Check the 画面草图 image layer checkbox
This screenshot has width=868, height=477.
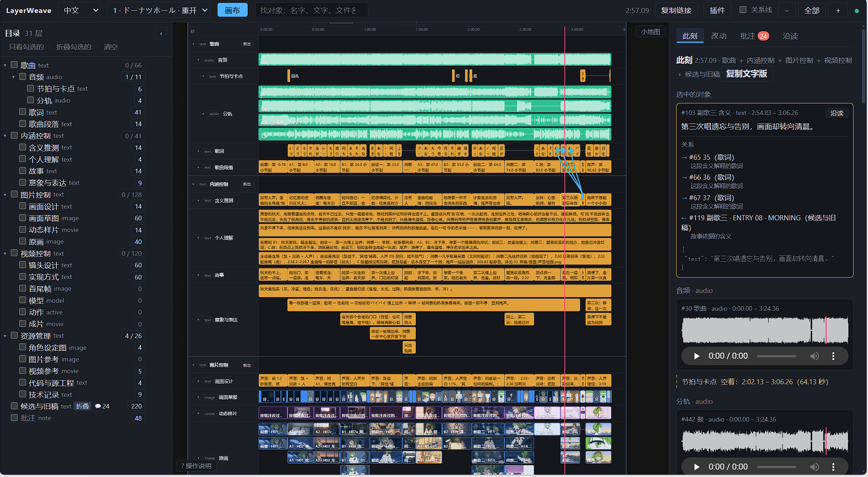pos(22,218)
